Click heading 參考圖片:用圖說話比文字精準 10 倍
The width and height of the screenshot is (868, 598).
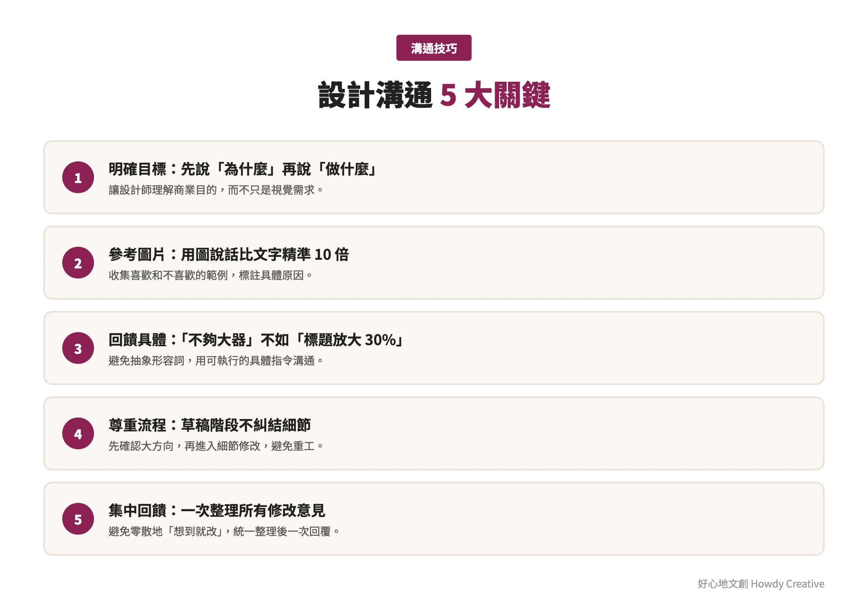229,255
